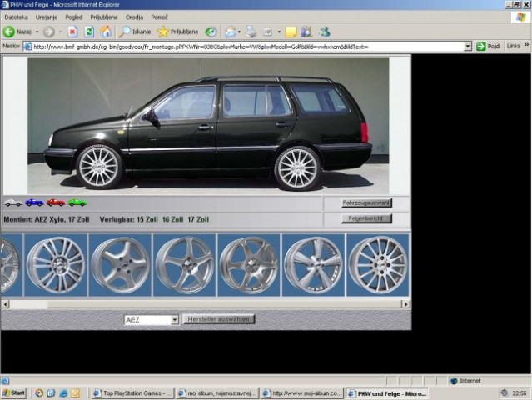Select the multi-spoke first full wheel thumbnail
Screen dimensions: 532x400
56,265
